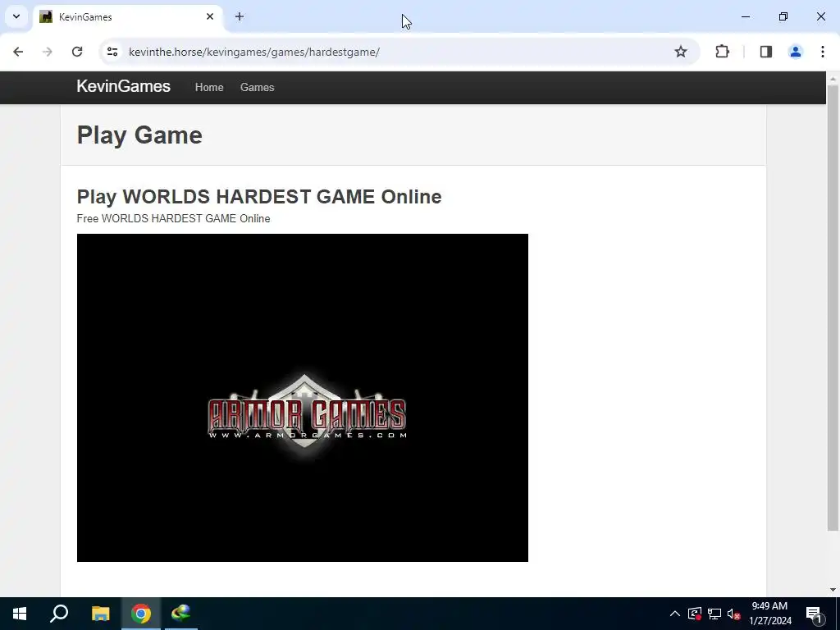View site information icon in address bar

(112, 52)
